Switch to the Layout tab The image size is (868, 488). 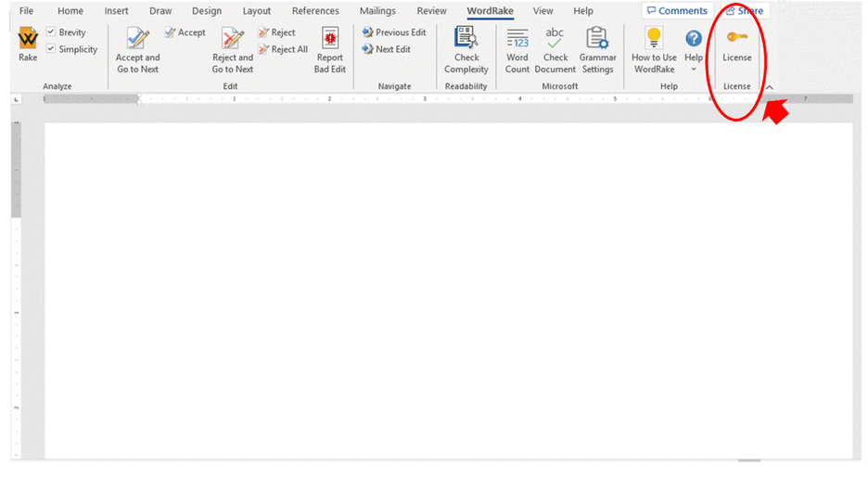point(256,10)
